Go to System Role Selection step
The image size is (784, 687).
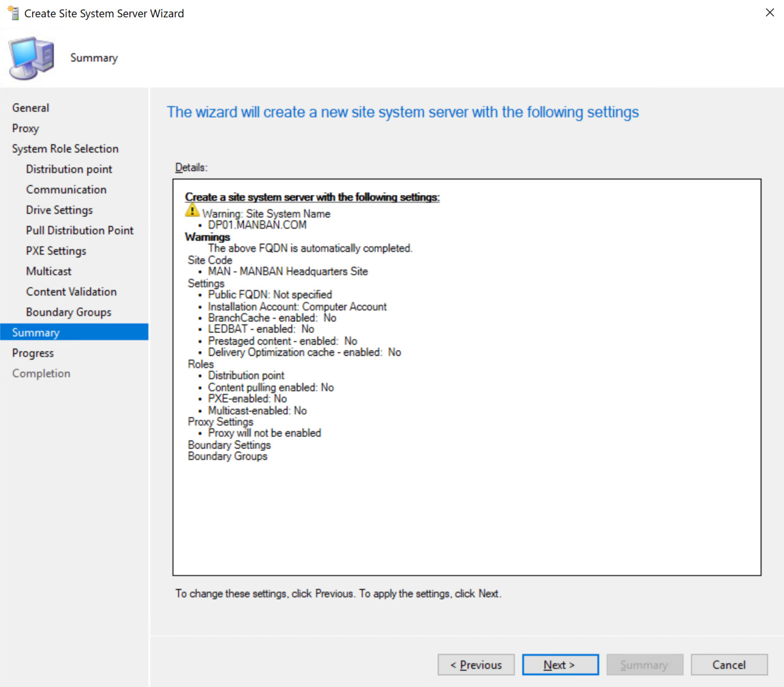[65, 149]
